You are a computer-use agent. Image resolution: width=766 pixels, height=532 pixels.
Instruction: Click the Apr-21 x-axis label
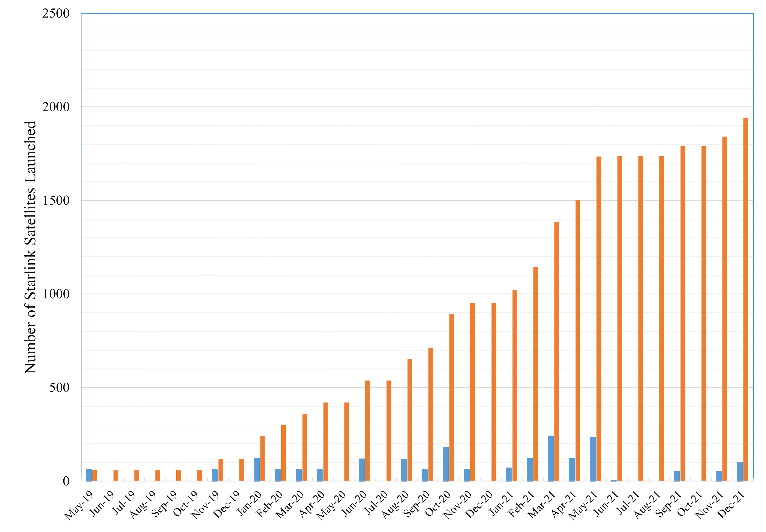coord(564,504)
